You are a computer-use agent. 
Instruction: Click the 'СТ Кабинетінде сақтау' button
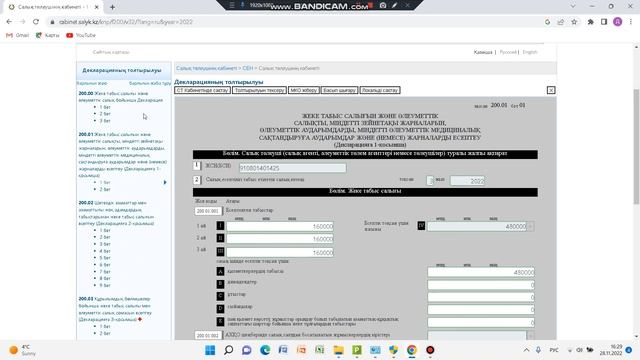(202, 90)
